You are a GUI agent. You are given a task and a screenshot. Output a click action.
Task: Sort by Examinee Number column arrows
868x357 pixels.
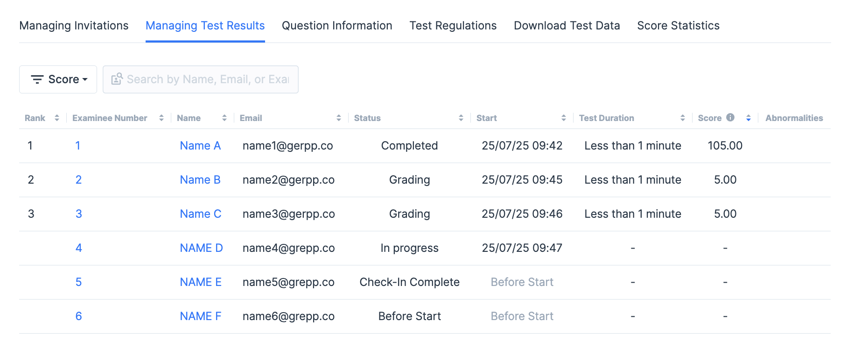coord(161,118)
